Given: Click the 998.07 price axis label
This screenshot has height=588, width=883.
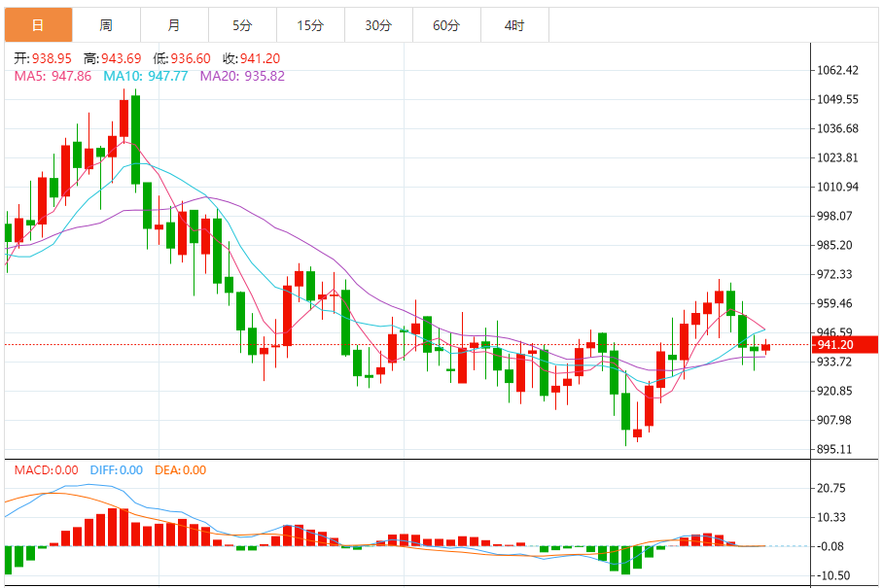Looking at the screenshot, I should click(x=834, y=216).
